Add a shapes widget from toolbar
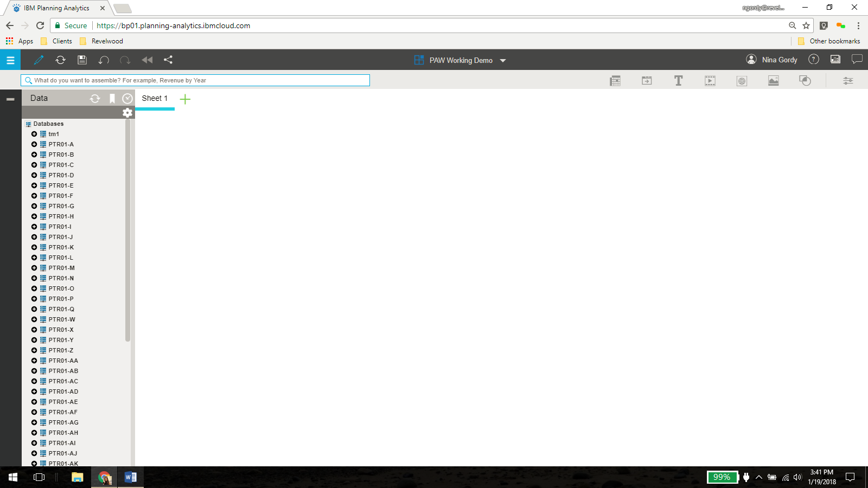Viewport: 868px width, 488px height. point(805,81)
